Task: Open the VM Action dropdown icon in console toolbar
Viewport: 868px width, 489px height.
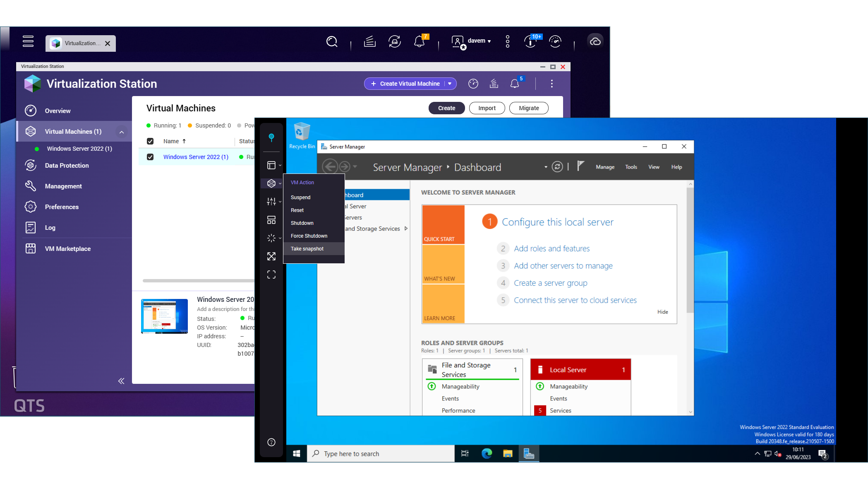Action: click(x=272, y=183)
